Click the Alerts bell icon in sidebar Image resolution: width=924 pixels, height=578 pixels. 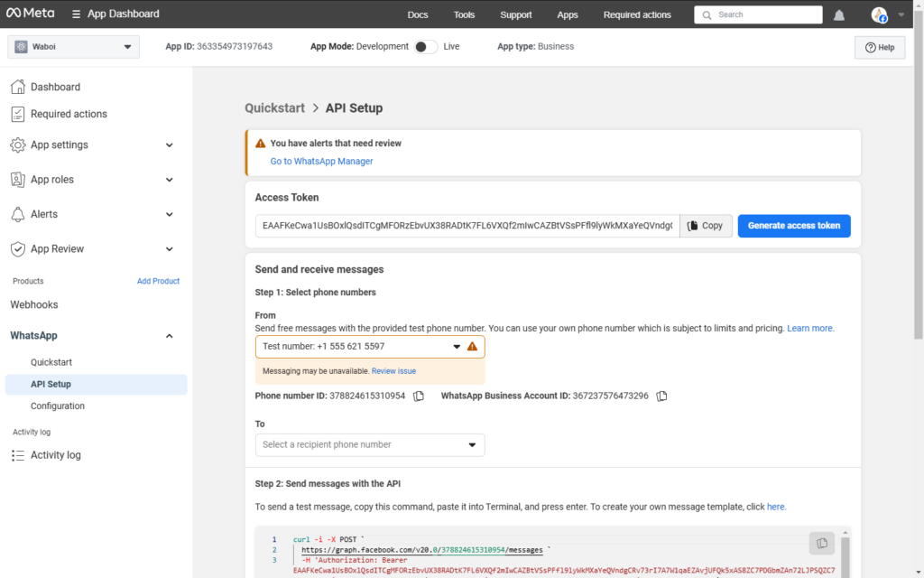18,214
